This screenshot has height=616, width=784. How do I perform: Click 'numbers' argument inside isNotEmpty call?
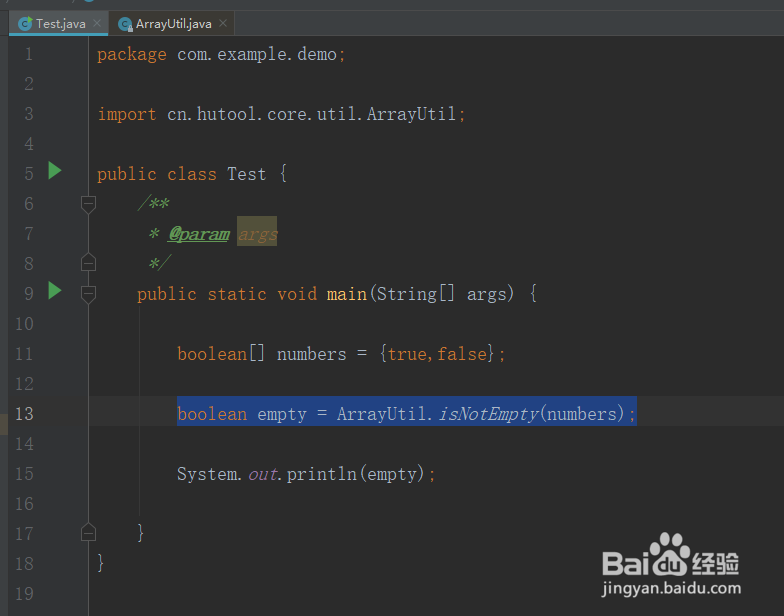[582, 414]
